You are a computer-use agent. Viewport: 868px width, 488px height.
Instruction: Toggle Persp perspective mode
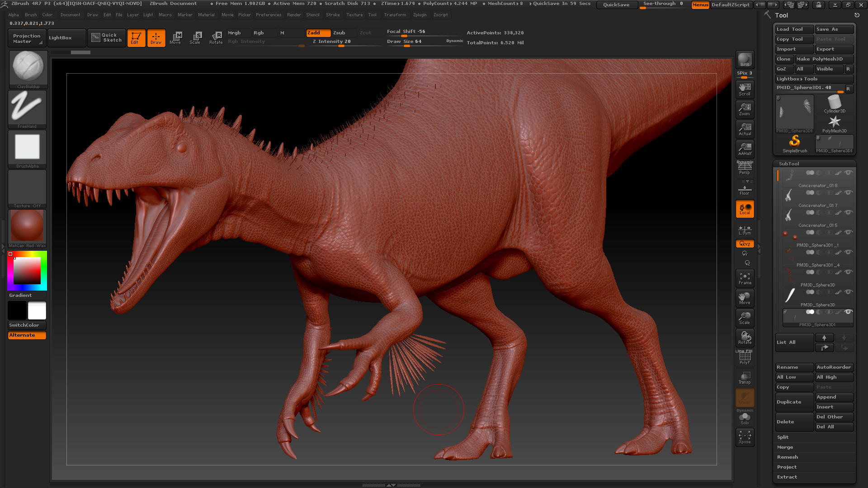pyautogui.click(x=745, y=168)
